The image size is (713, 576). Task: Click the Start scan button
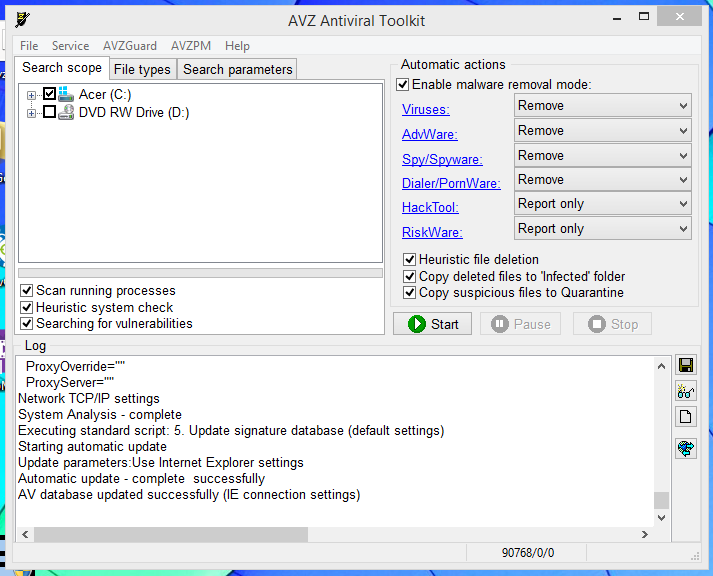pos(432,324)
